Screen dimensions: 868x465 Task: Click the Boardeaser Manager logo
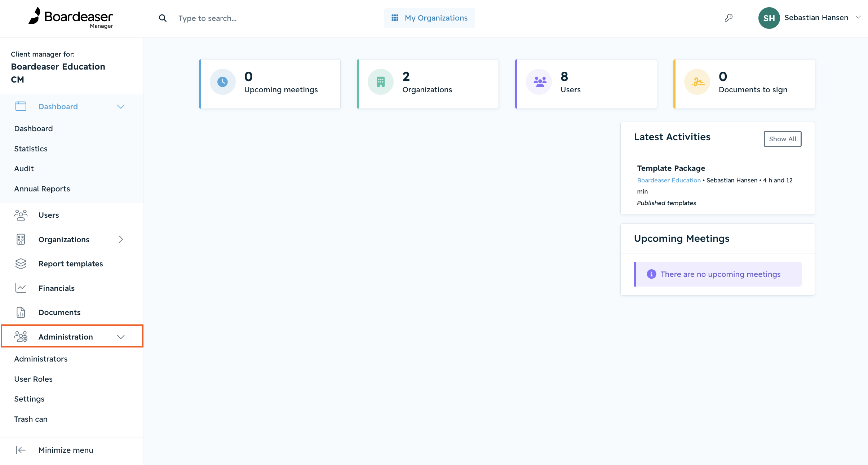[71, 18]
